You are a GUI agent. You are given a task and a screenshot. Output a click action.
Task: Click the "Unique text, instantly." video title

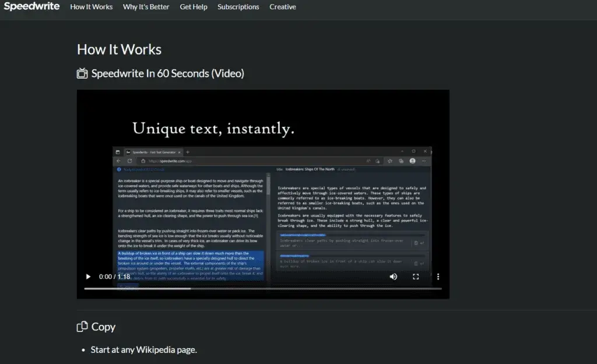click(x=213, y=128)
